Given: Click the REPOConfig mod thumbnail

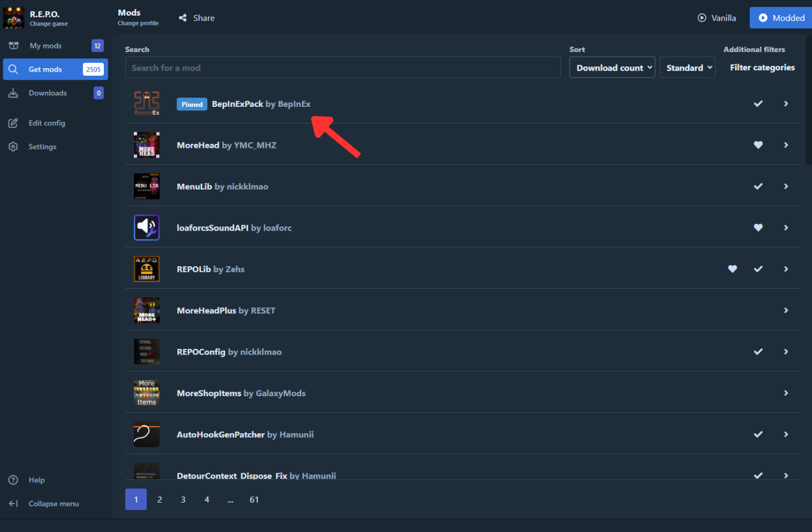Looking at the screenshot, I should coord(147,351).
